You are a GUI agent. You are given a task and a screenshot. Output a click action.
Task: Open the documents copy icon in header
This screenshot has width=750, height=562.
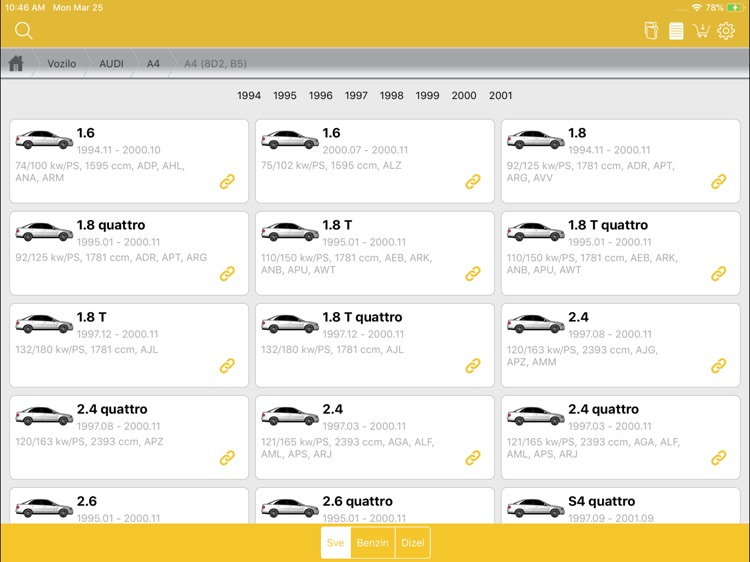651,31
